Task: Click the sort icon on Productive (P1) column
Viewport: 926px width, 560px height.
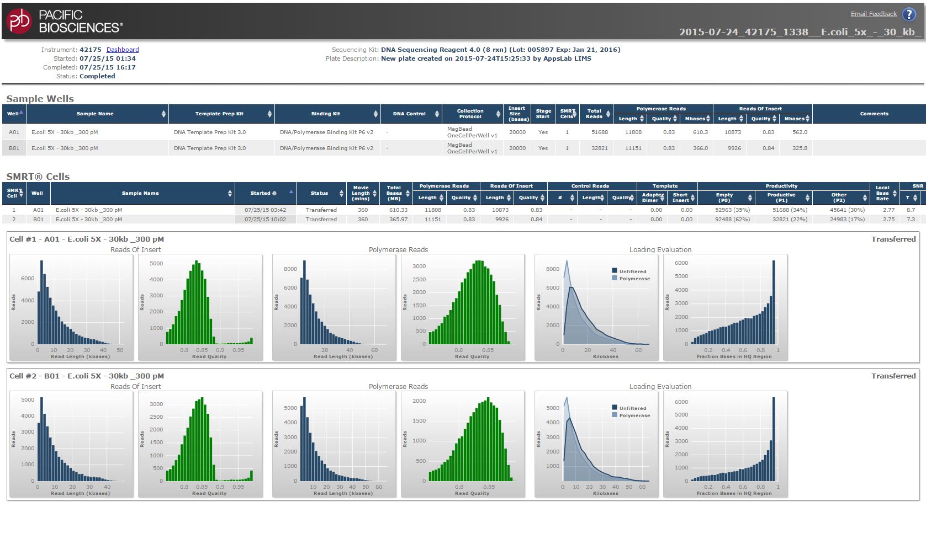Action: point(807,197)
